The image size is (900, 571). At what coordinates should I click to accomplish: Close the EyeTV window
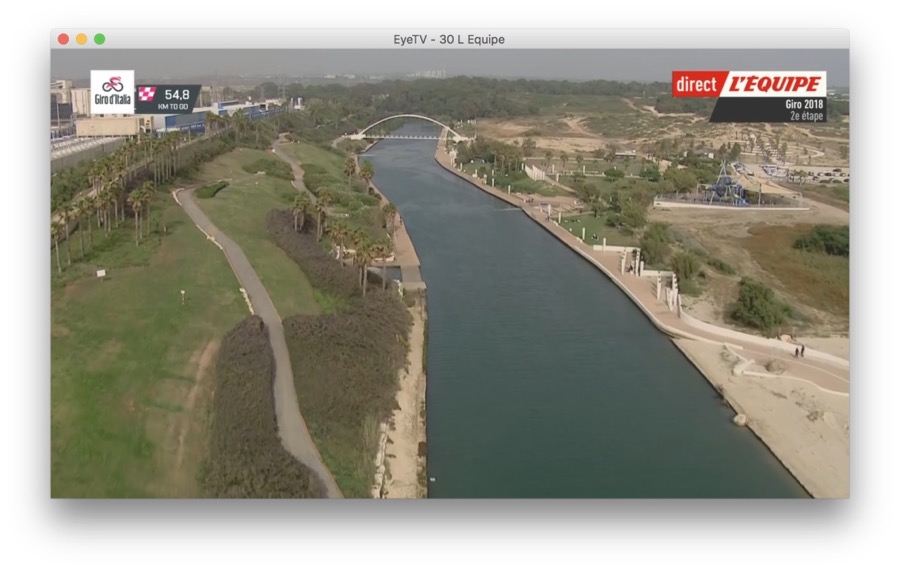click(63, 39)
